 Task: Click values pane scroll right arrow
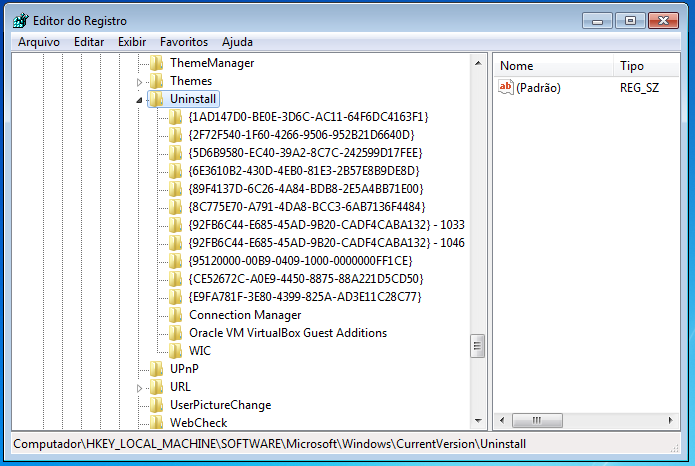670,420
